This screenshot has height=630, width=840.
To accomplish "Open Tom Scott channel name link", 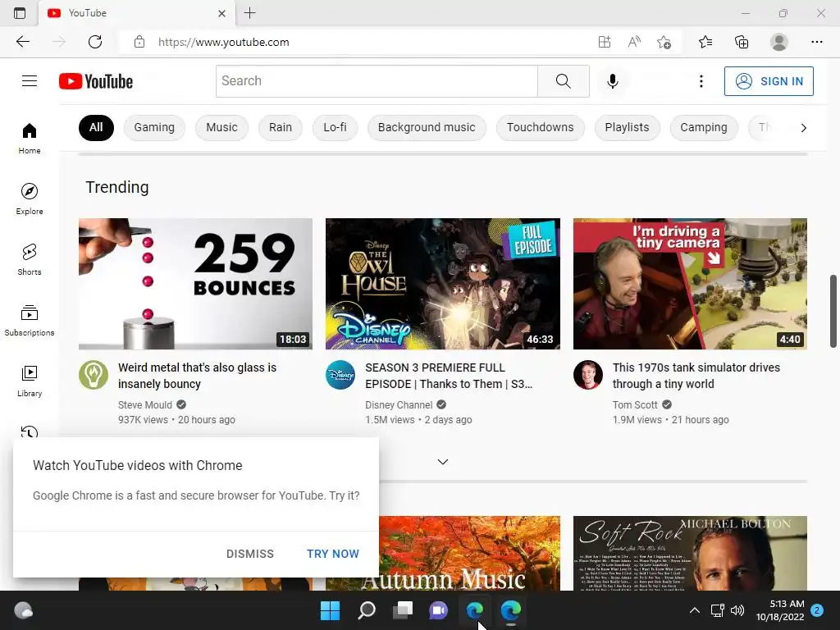I will point(635,404).
